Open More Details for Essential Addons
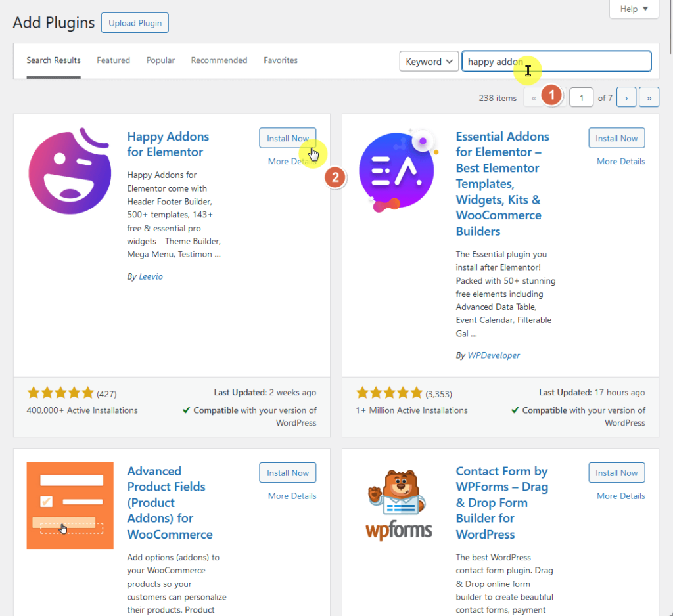The width and height of the screenshot is (673, 616). (620, 162)
